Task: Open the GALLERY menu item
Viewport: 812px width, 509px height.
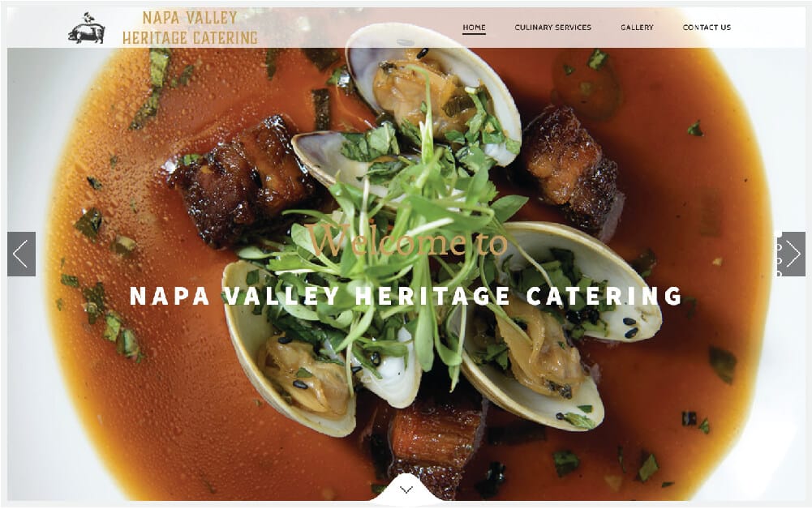Action: [x=637, y=28]
